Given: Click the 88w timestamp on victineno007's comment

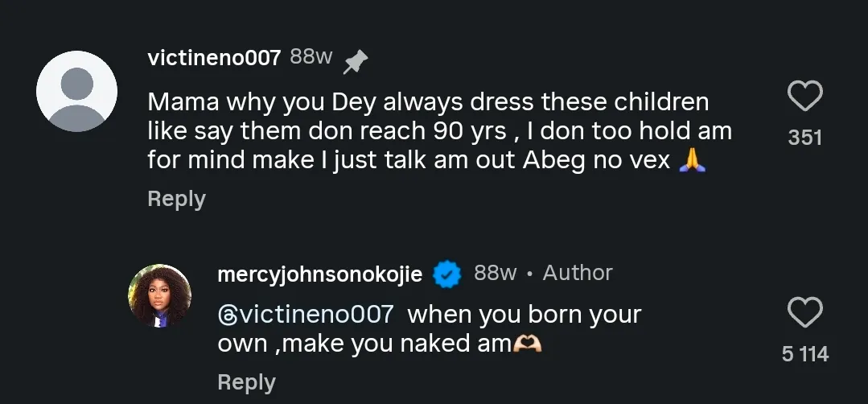Looking at the screenshot, I should [x=311, y=57].
